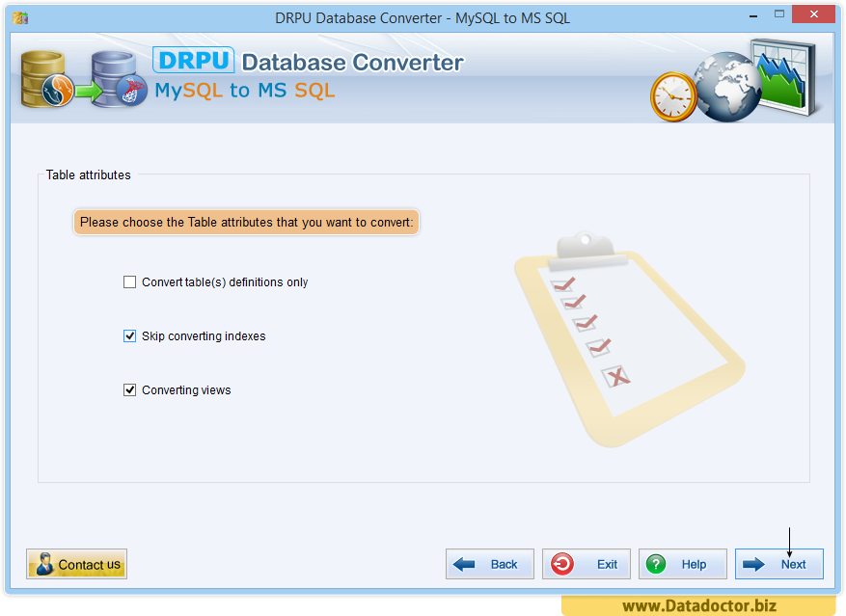Click the 'Table attributes' group title
Viewport: 846px width, 616px height.
pos(89,174)
